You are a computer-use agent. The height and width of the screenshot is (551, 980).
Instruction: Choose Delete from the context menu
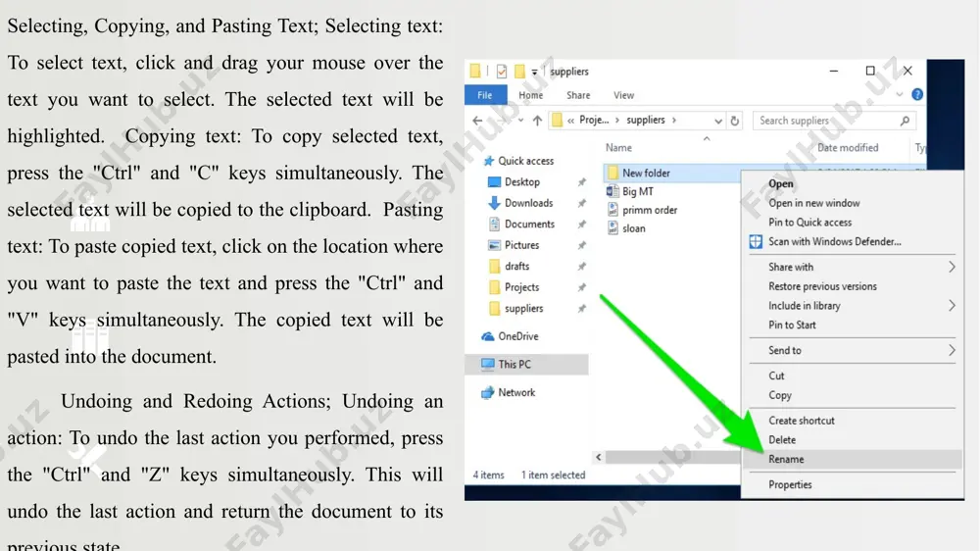[x=782, y=440]
